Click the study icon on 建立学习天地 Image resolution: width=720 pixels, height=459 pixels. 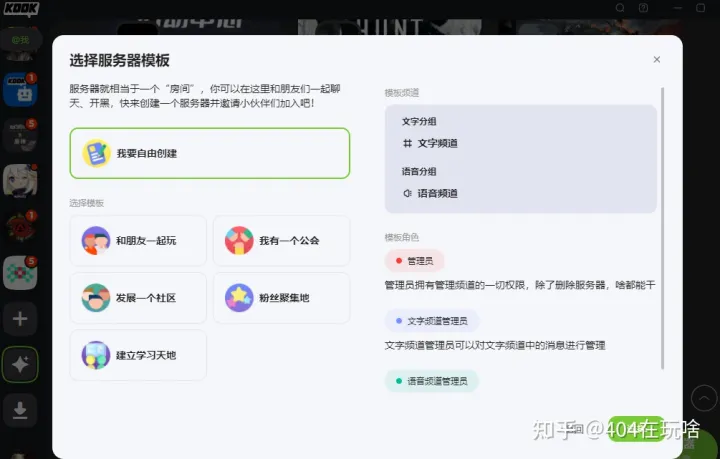coord(96,355)
